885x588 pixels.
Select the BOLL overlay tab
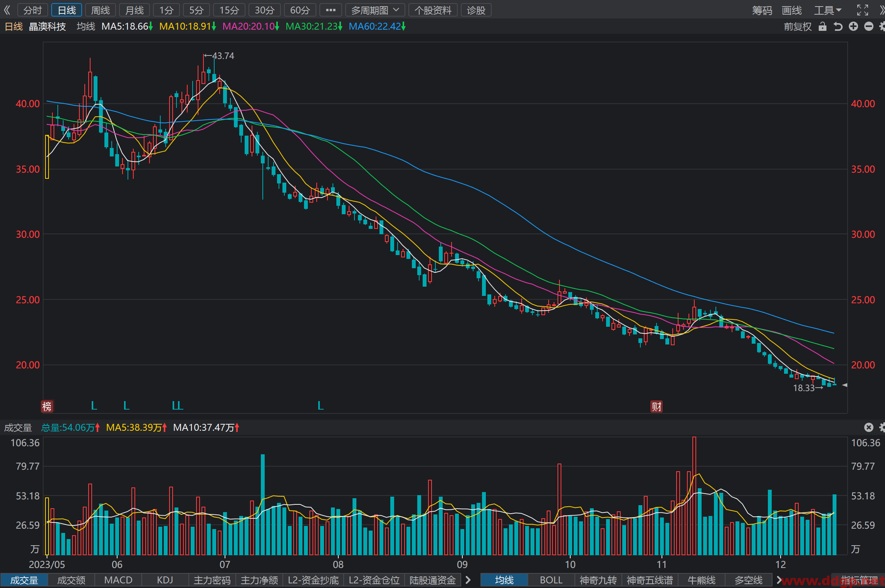click(x=551, y=580)
